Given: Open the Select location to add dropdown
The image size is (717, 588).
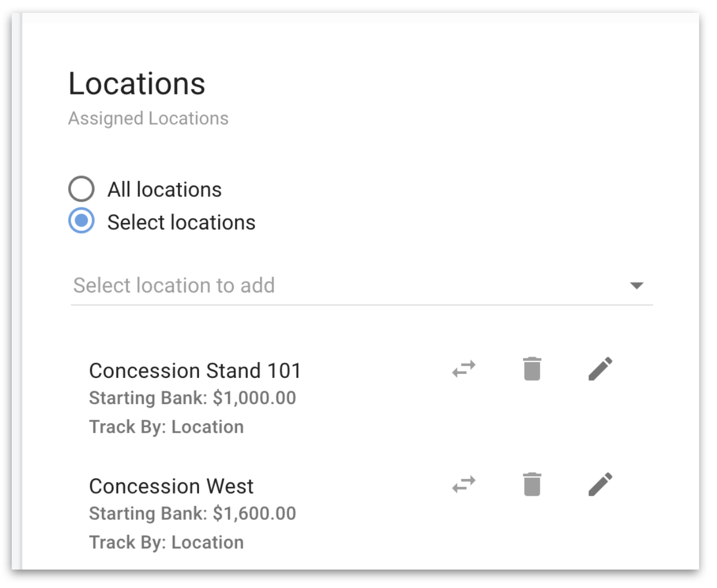Looking at the screenshot, I should tap(362, 286).
